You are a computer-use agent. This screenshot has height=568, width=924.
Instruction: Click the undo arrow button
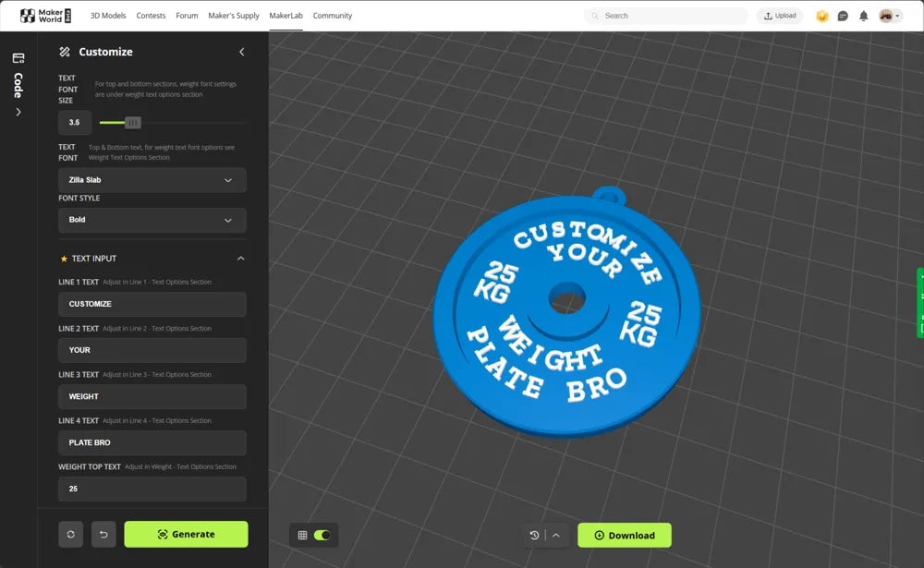coord(103,534)
